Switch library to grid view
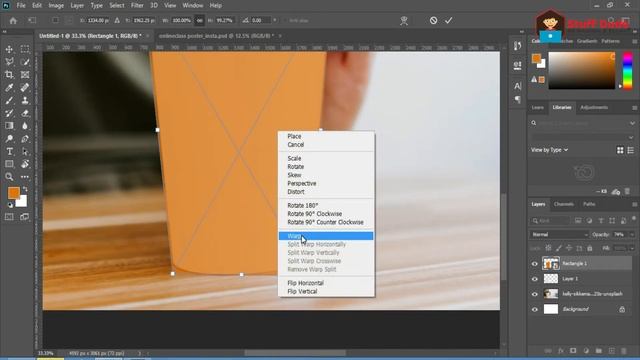This screenshot has height=360, width=640. tap(620, 150)
